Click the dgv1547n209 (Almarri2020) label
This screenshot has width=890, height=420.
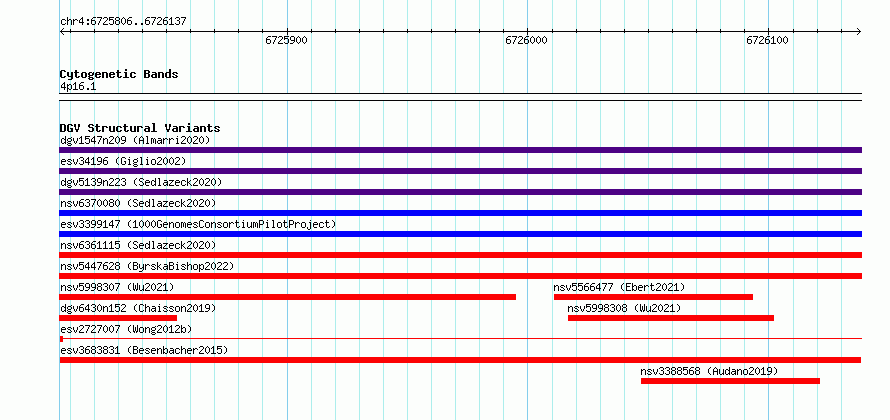pos(135,140)
